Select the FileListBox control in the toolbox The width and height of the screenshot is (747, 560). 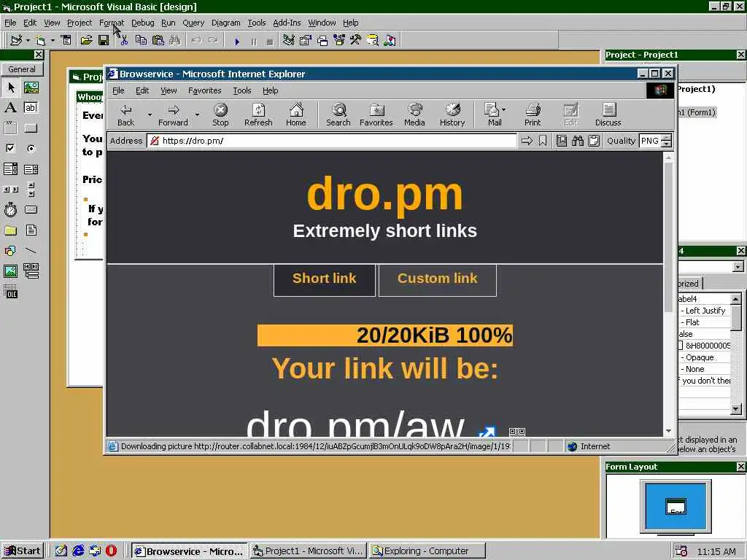[31, 230]
